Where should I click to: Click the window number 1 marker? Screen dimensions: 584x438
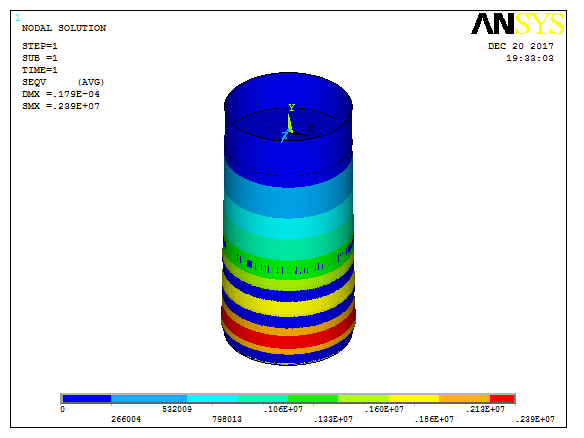tap(18, 18)
